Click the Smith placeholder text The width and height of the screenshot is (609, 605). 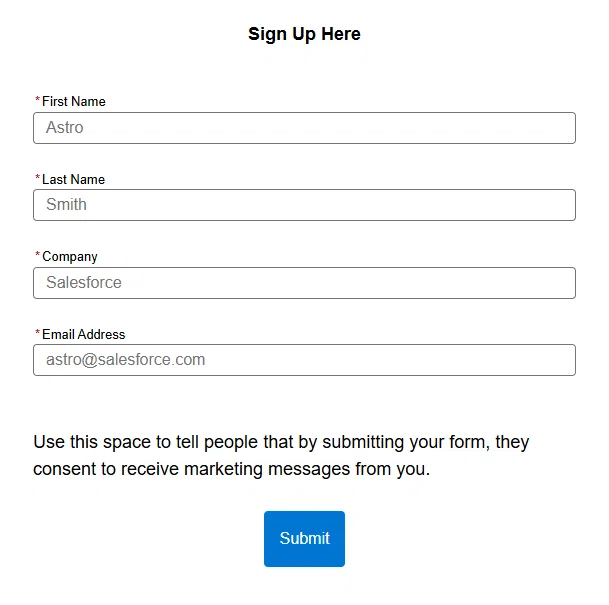coord(66,204)
